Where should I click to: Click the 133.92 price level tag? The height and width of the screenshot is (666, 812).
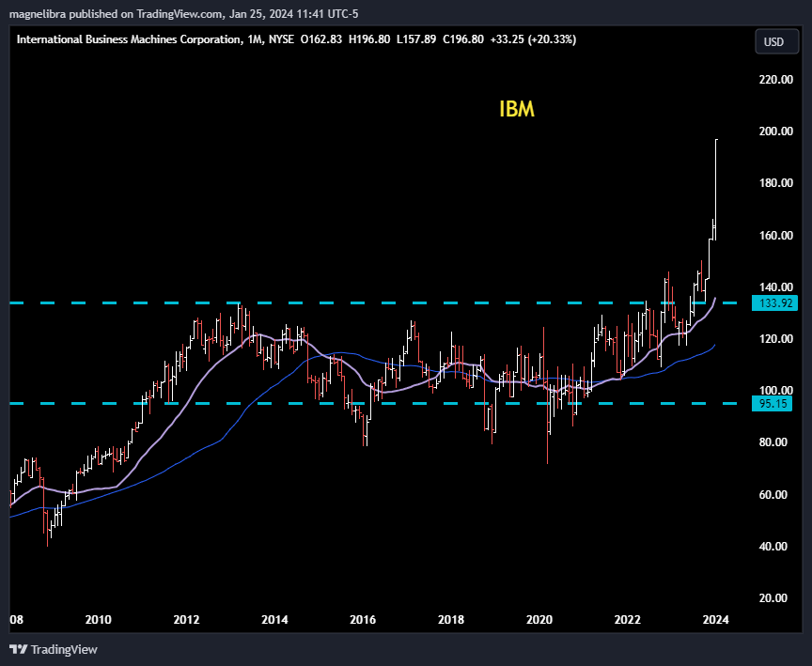(x=774, y=302)
